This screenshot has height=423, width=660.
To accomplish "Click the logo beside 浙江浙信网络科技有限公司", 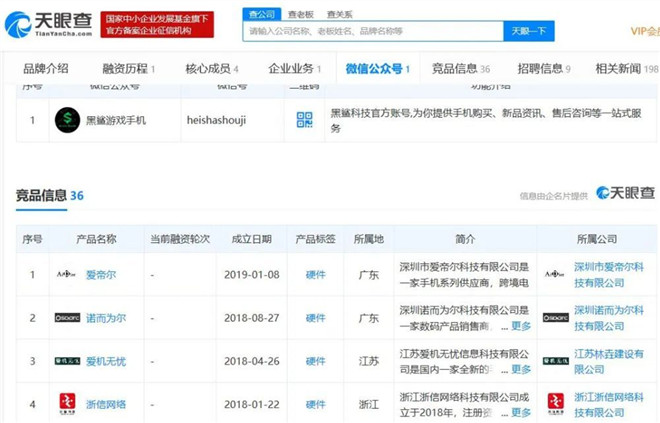I will click(x=556, y=404).
